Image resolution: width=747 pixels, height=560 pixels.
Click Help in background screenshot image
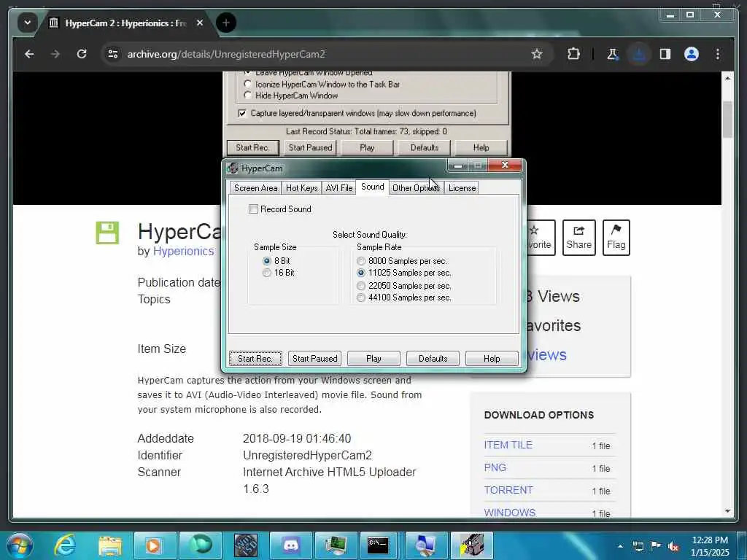coord(481,147)
